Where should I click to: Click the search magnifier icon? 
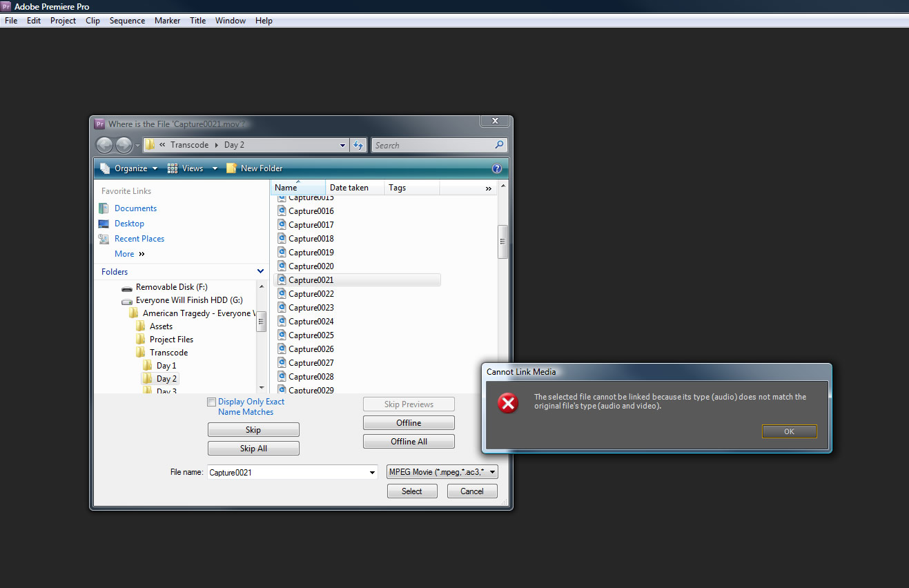(x=500, y=145)
